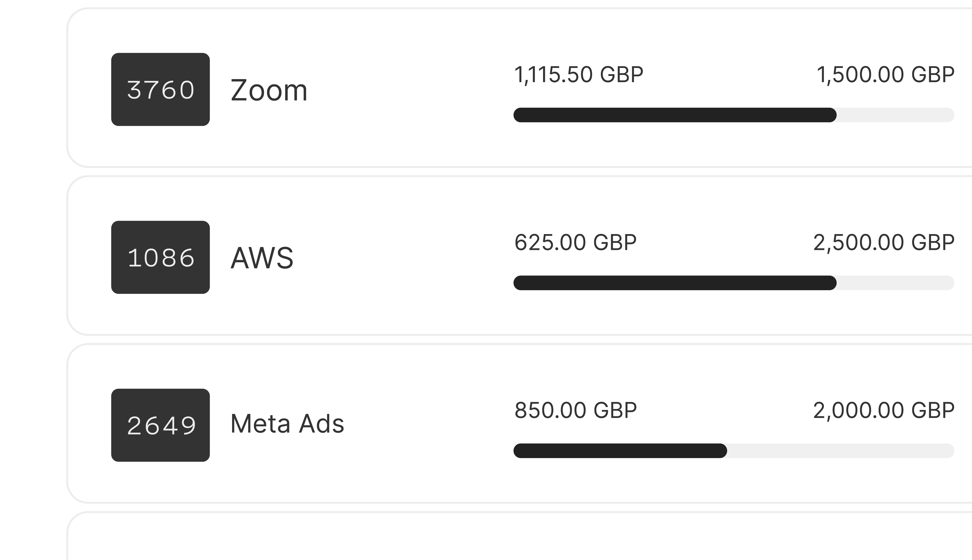Viewport: 972px width, 560px height.
Task: Open the AWS card name
Action: 262,258
